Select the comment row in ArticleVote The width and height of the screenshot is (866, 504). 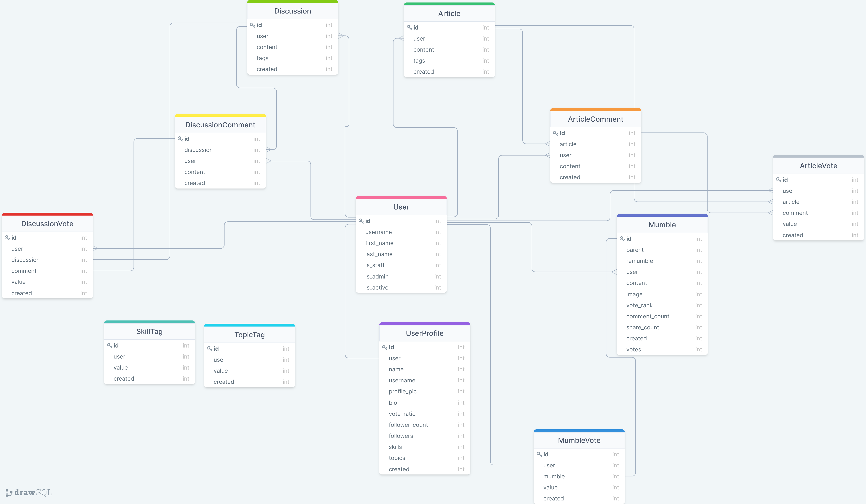point(795,213)
